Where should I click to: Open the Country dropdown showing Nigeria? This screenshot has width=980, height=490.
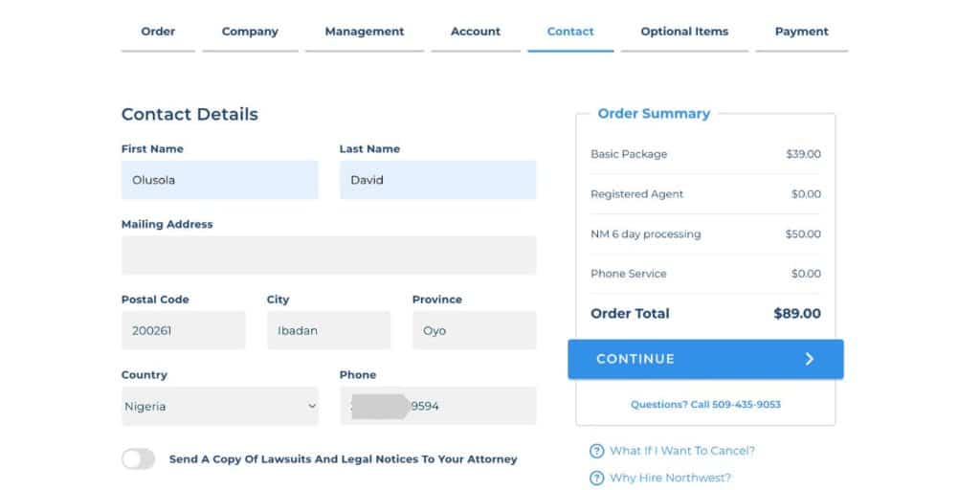coord(220,406)
